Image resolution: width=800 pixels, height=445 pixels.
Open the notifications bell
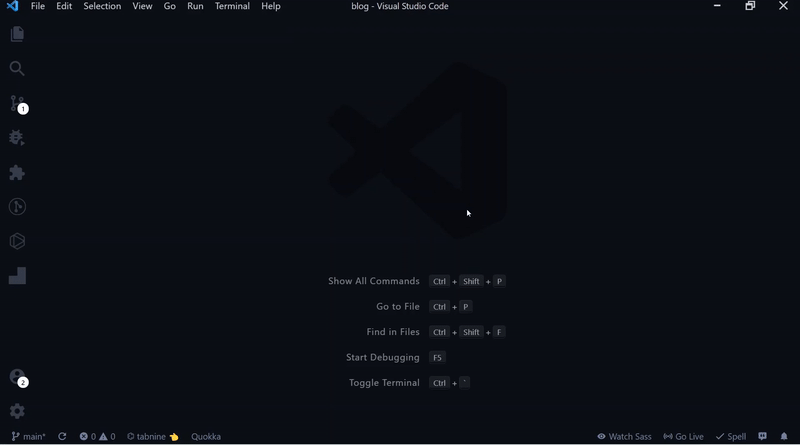click(784, 436)
